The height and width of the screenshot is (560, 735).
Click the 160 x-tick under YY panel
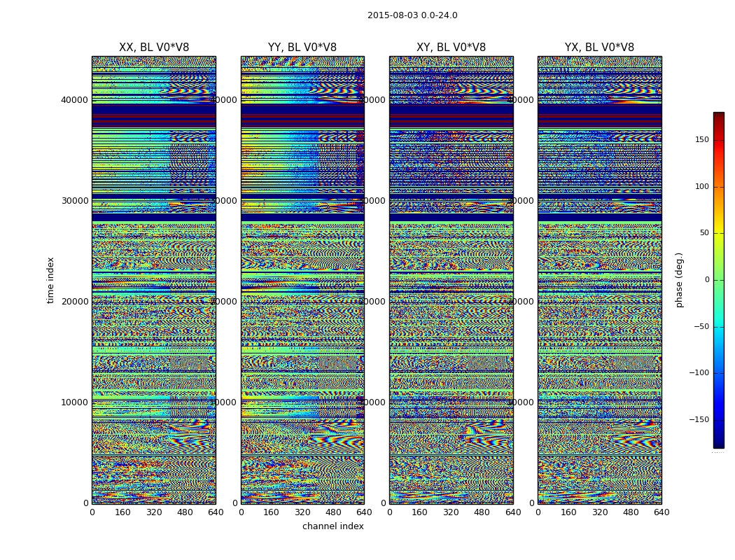[x=272, y=512]
